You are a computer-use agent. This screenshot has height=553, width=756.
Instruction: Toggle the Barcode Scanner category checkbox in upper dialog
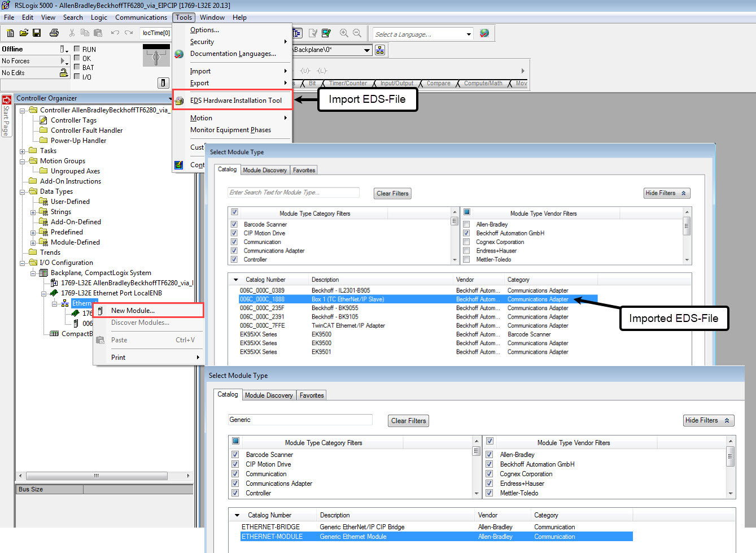234,224
